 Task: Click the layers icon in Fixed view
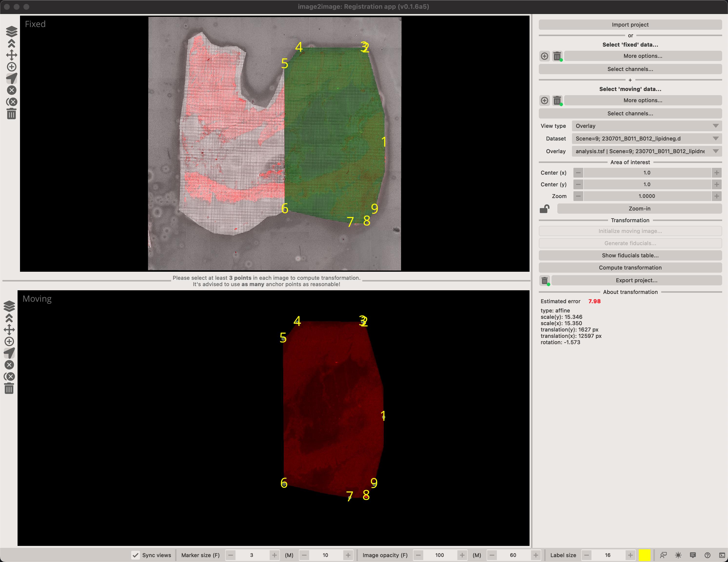11,31
